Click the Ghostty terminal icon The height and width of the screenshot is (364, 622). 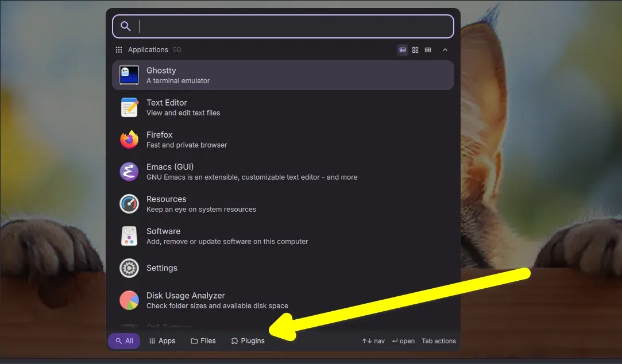[x=129, y=75]
